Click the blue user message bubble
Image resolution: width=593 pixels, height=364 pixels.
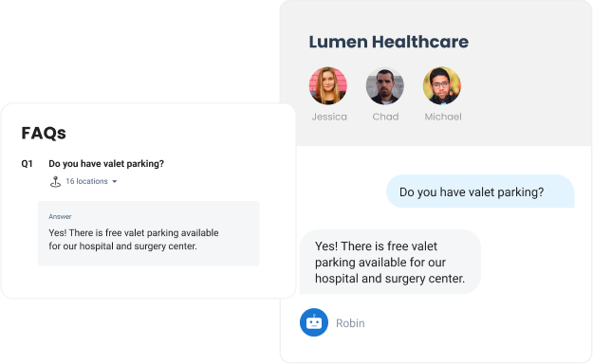coord(480,191)
